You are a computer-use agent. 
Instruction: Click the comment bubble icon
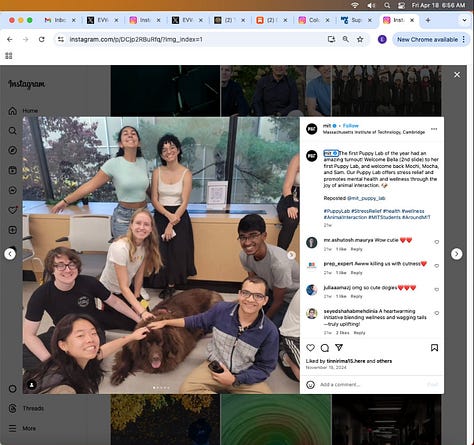coord(325,348)
